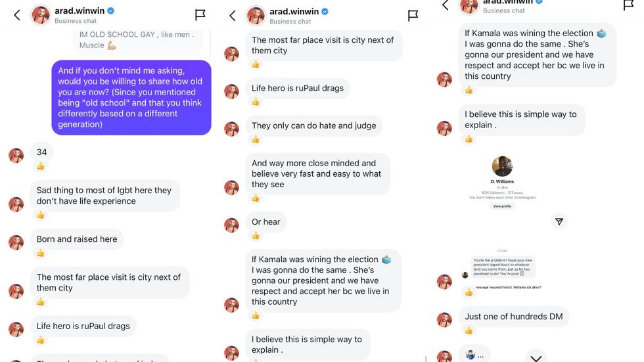Click the scroll-down chevron at the bottom of the right chat
This screenshot has width=644, height=362.
click(x=536, y=358)
